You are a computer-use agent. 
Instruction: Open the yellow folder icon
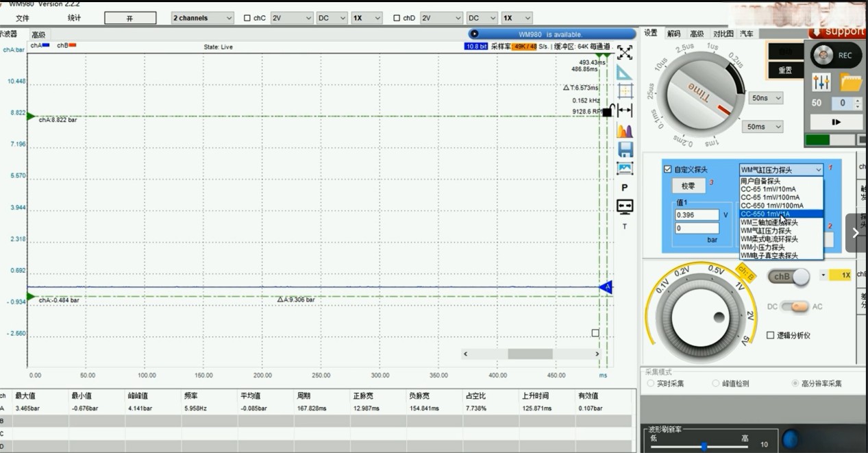(851, 83)
